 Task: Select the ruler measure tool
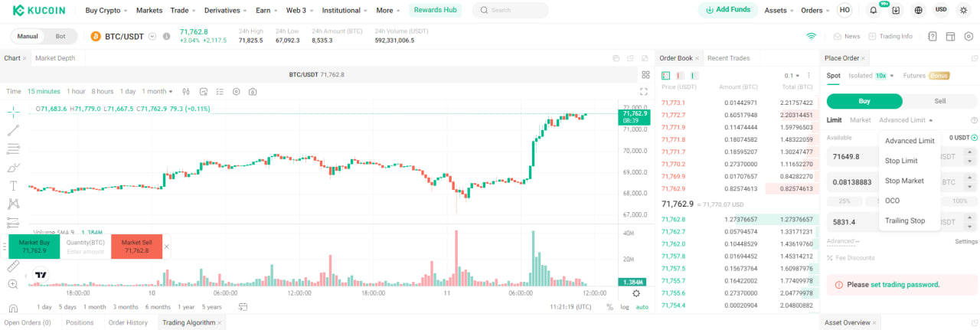tap(13, 266)
